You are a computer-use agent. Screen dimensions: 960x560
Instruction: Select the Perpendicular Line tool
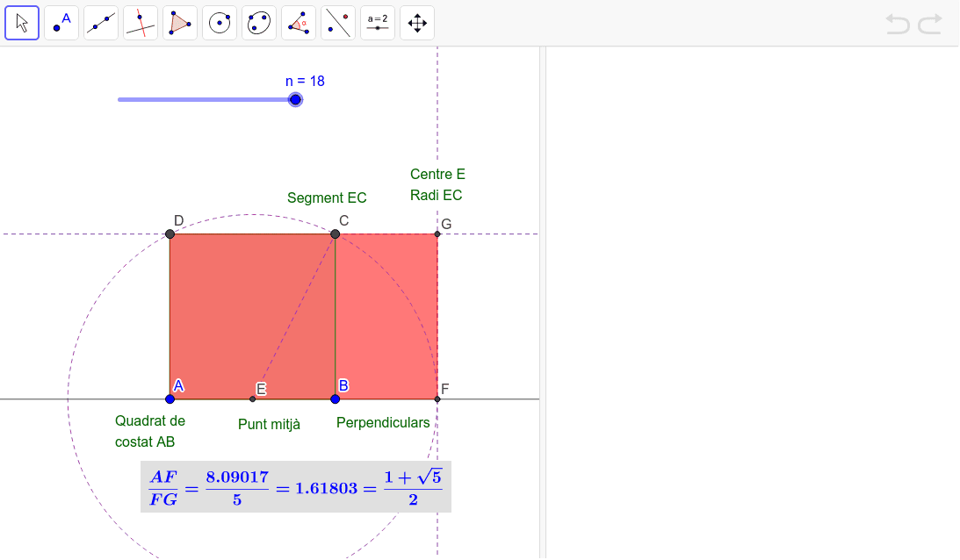point(141,23)
